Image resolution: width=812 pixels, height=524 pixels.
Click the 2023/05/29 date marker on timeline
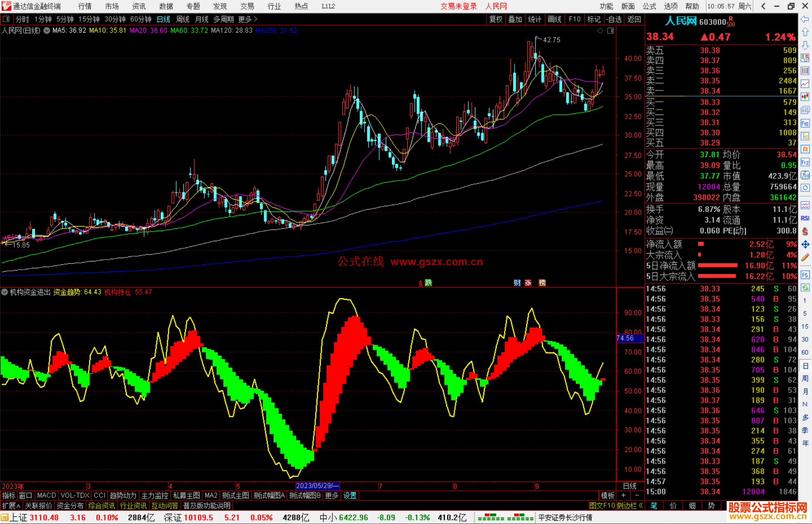[x=317, y=486]
